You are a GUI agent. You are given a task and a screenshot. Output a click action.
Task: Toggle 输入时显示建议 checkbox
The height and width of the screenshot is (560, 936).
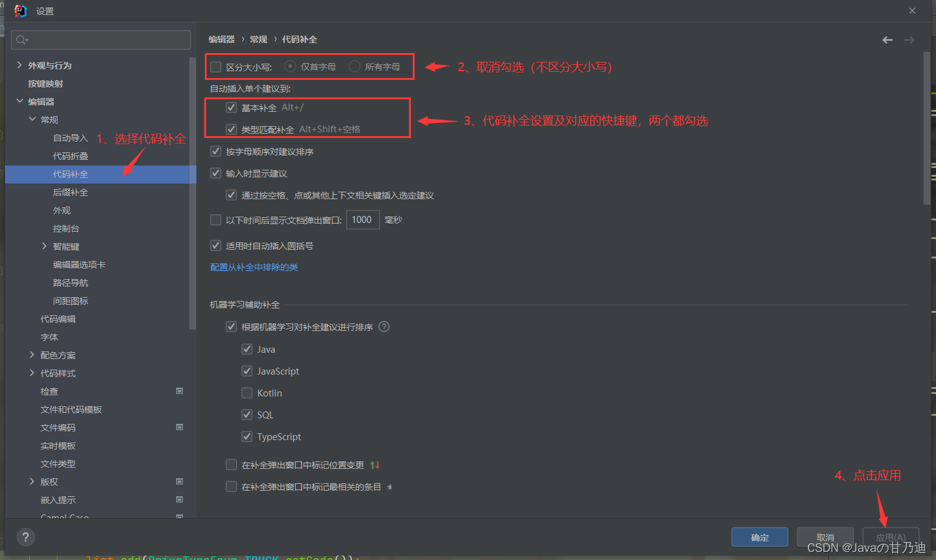[x=216, y=173]
